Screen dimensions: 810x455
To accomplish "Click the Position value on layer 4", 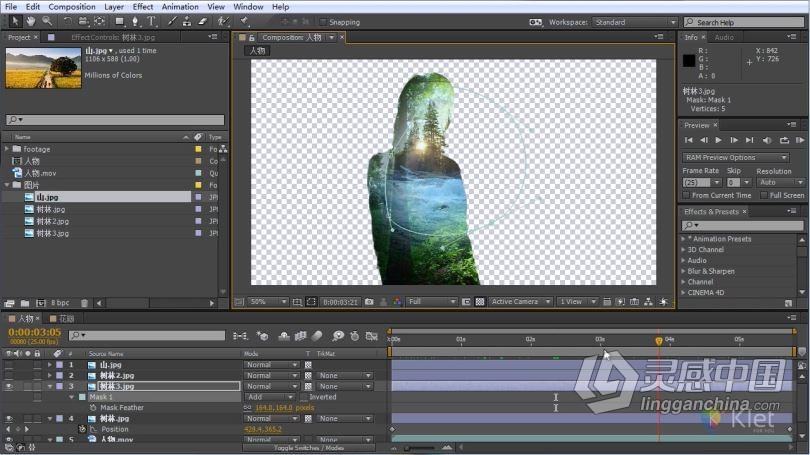I will tap(263, 430).
